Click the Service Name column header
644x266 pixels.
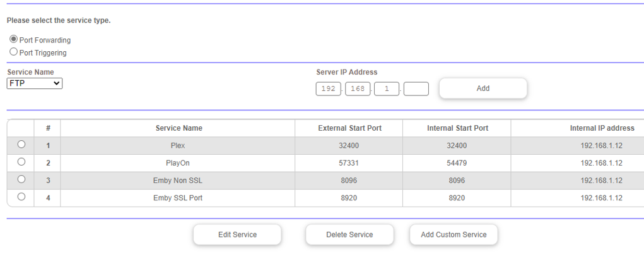(179, 128)
